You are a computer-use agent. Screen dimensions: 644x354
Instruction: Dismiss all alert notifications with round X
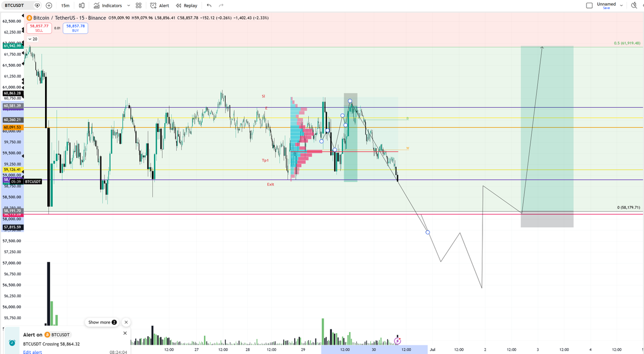point(126,322)
